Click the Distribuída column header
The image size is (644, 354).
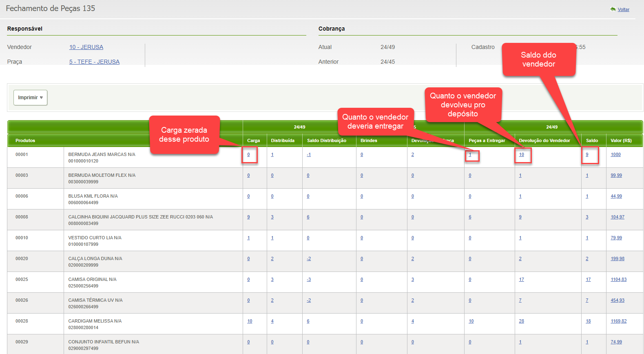(x=283, y=140)
